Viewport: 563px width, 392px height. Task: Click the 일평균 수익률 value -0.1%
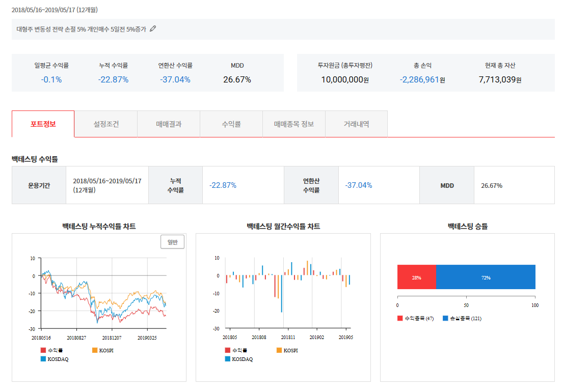(51, 79)
